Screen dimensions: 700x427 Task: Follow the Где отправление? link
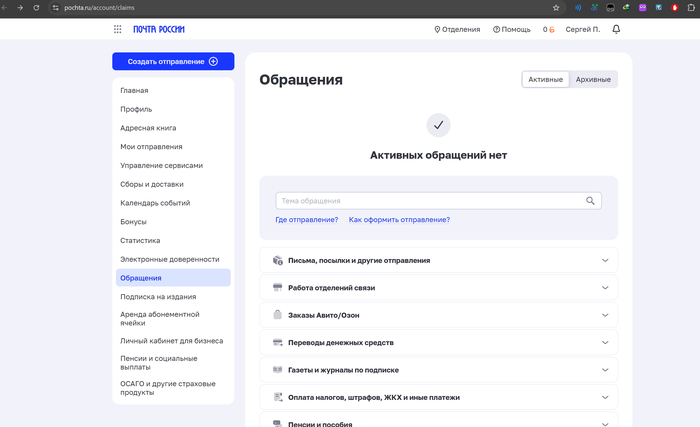coord(306,220)
